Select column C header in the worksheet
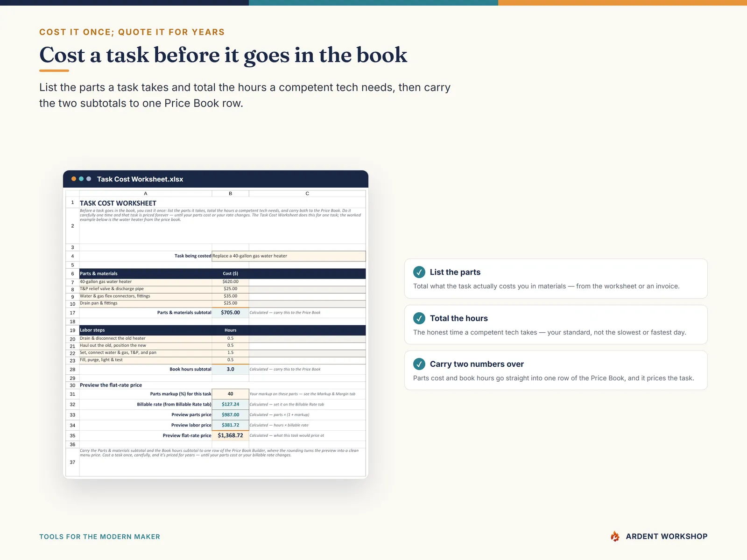Viewport: 747px width, 560px height. (x=307, y=193)
